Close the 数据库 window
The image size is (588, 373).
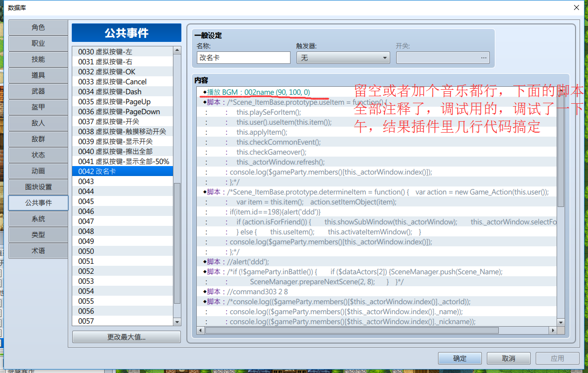[x=577, y=7]
